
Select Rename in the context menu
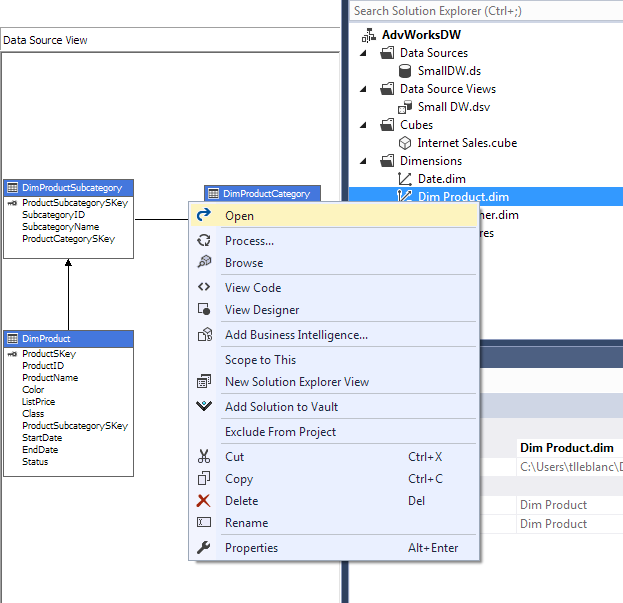[x=246, y=522]
